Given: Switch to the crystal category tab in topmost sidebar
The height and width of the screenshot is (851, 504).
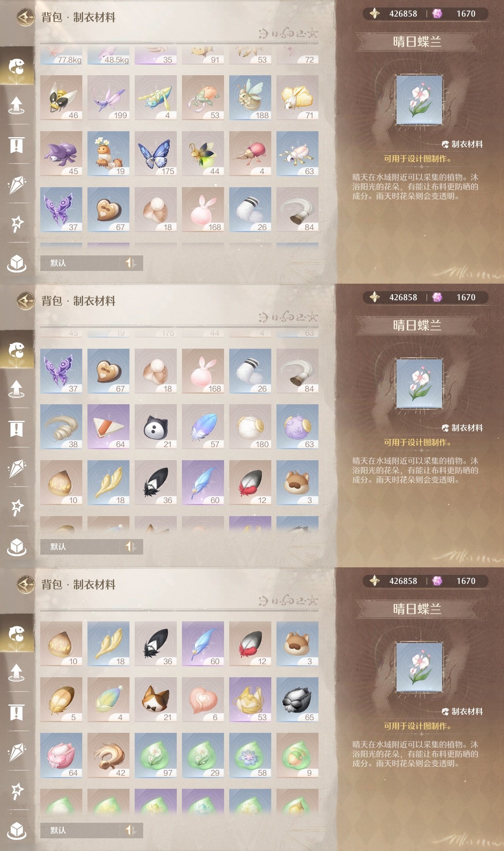Looking at the screenshot, I should coord(17,184).
